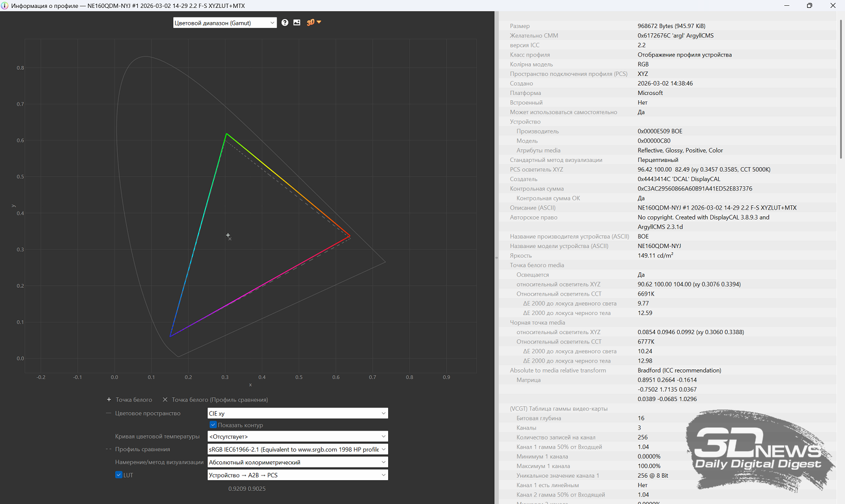Viewport: 845px width, 504px height.
Task: Click the orange 3D gamut view icon
Action: click(311, 23)
